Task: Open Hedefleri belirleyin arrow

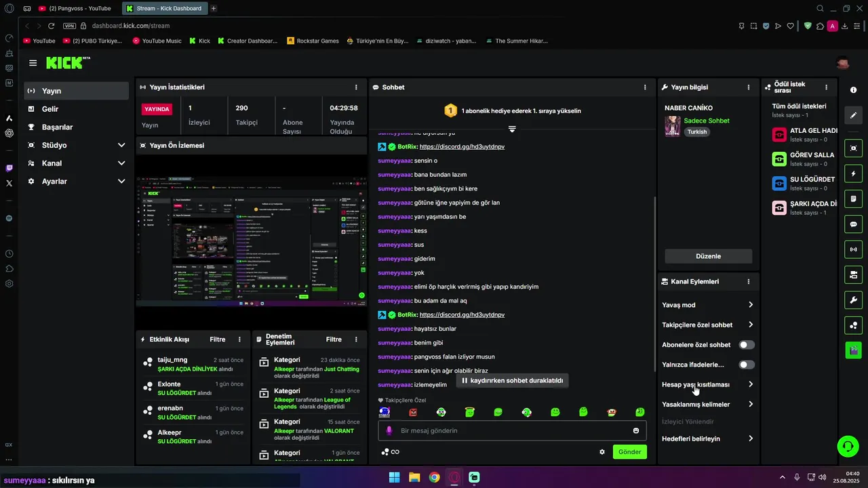Action: pos(751,439)
